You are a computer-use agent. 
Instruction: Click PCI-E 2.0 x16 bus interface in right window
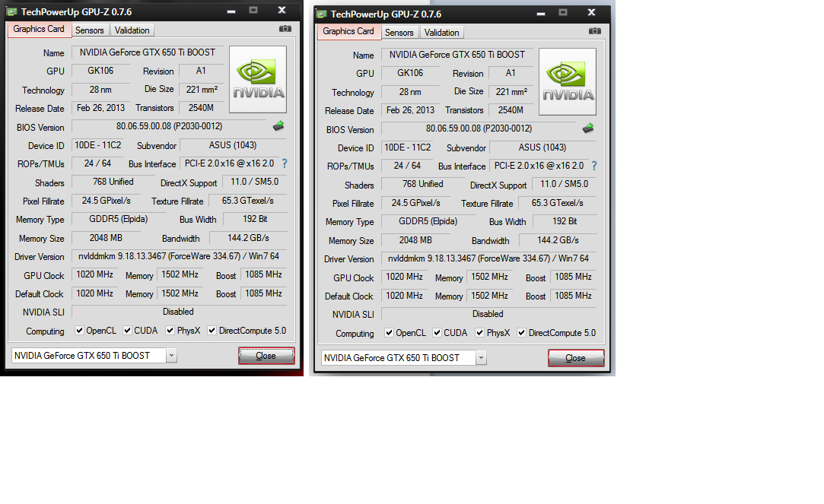pos(539,166)
